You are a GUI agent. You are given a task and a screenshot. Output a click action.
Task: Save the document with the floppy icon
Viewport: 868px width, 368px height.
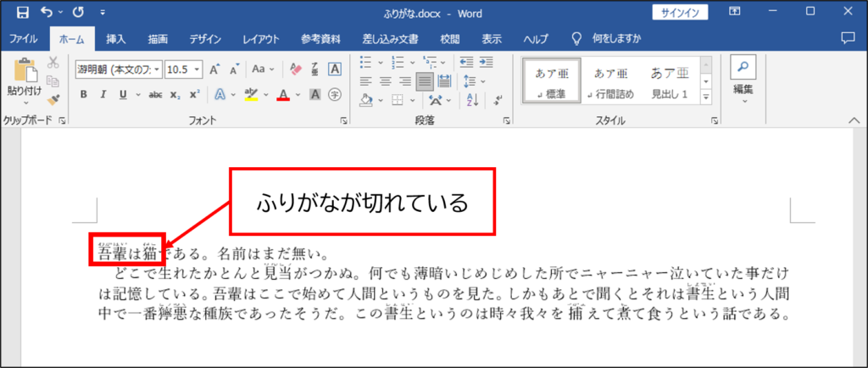click(23, 12)
